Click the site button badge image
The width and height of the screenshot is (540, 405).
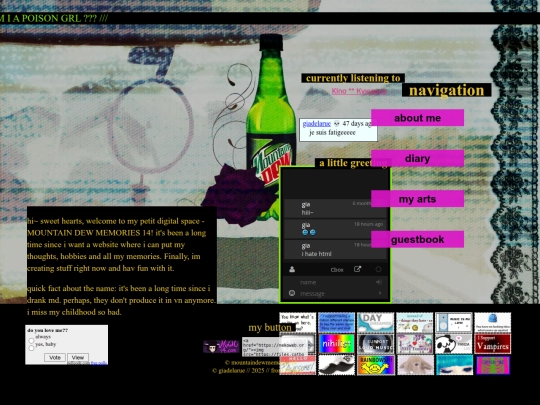pos(221,346)
